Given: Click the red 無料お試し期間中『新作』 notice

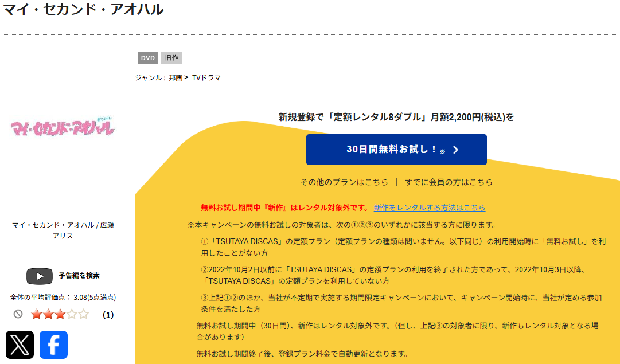Looking at the screenshot, I should 284,208.
